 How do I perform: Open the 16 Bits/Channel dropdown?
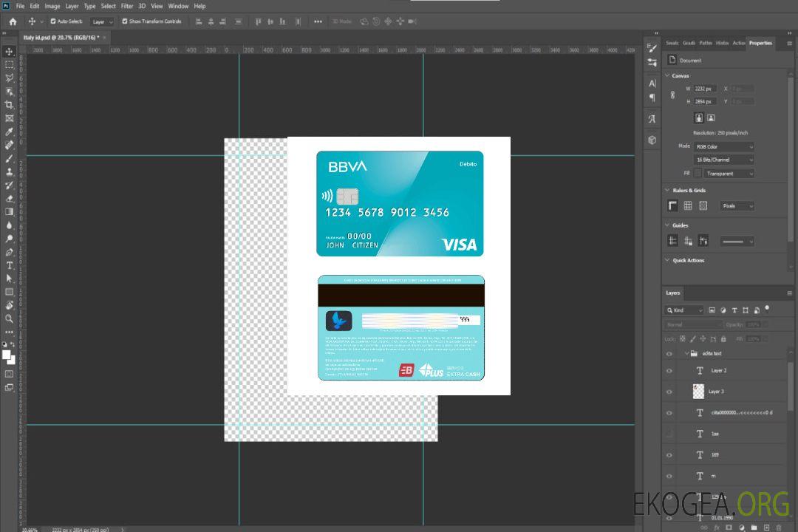tap(723, 160)
